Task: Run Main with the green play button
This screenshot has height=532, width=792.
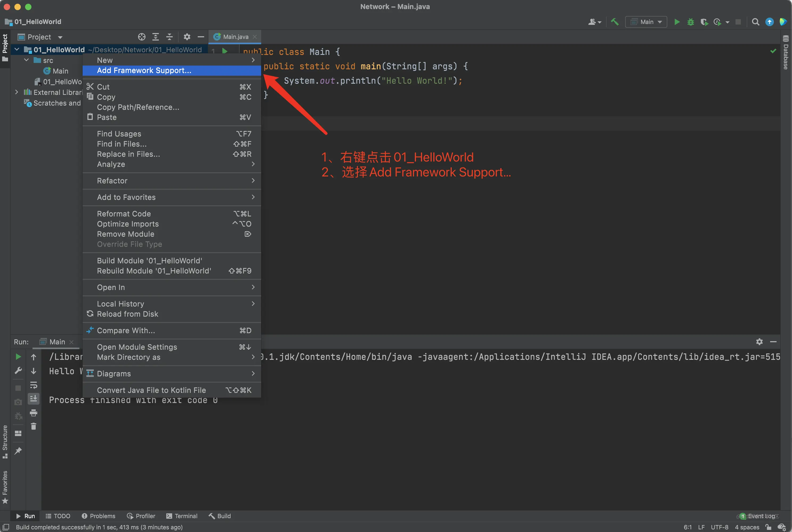Action: [x=677, y=22]
